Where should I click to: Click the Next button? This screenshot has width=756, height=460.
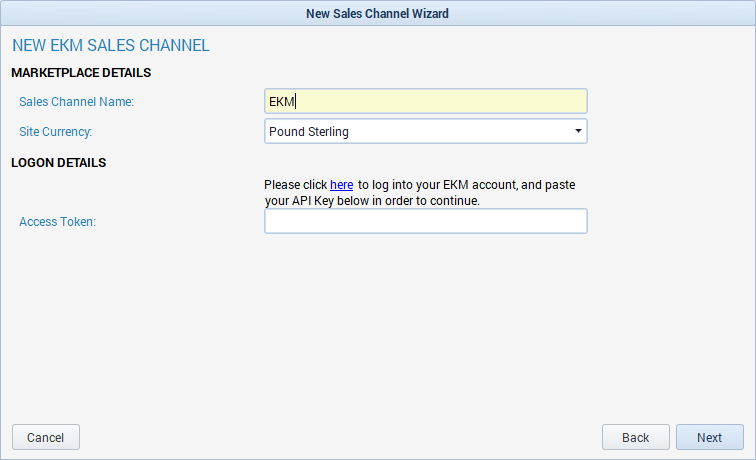click(710, 437)
